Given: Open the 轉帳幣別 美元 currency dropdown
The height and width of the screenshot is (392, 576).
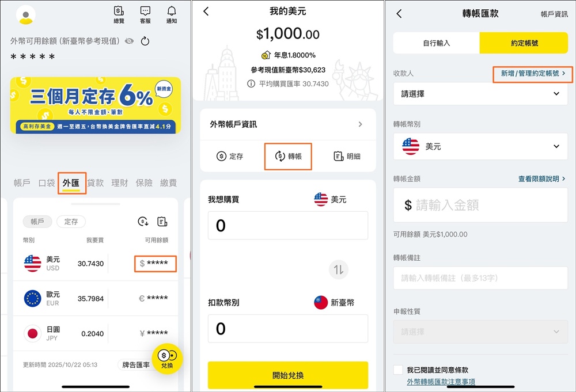Looking at the screenshot, I should pyautogui.click(x=480, y=146).
